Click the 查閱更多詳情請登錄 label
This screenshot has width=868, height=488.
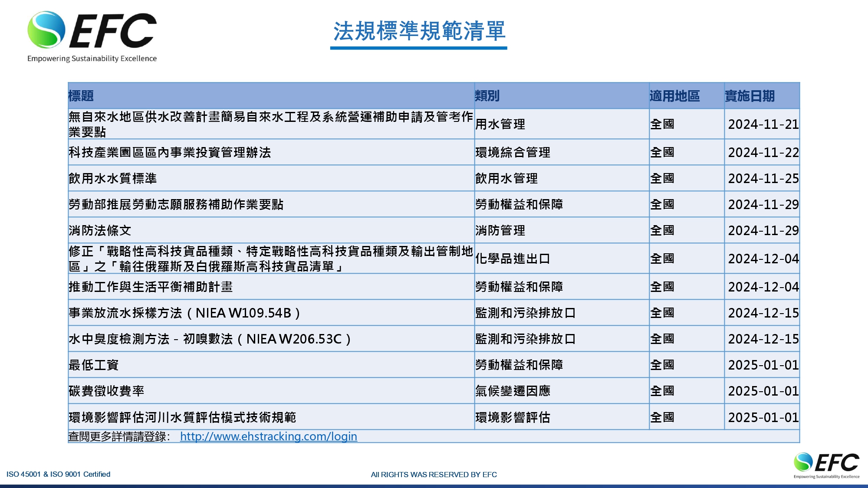point(119,436)
